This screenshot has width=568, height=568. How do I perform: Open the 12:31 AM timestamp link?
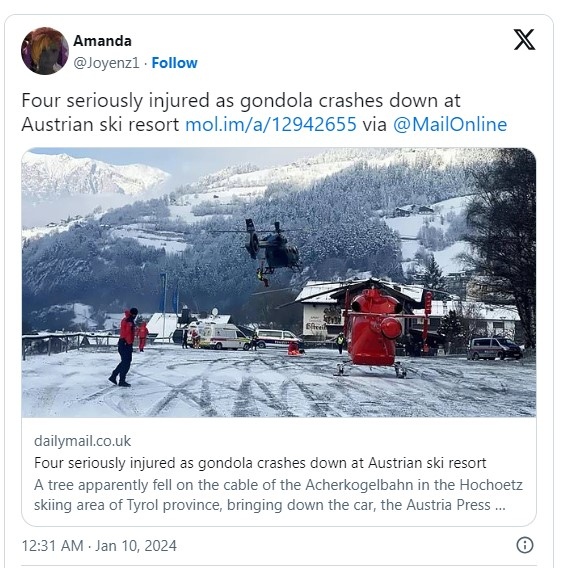(53, 546)
